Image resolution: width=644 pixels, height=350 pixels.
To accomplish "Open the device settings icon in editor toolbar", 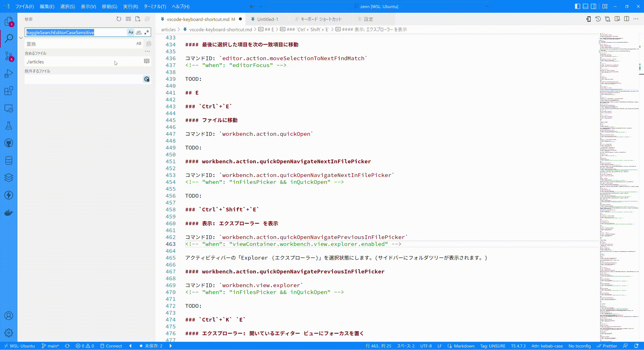I will [x=589, y=19].
